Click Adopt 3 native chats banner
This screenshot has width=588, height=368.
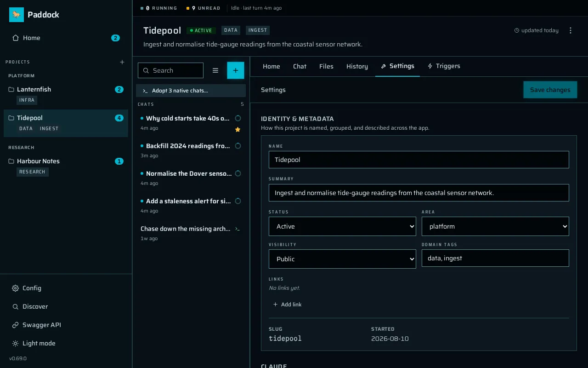191,91
